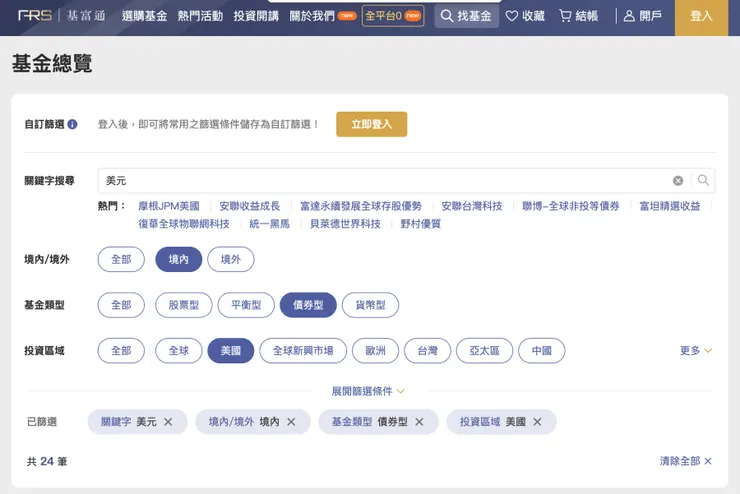Click the 收藏 favorites label
Image resolution: width=740 pixels, height=494 pixels.
[x=534, y=16]
